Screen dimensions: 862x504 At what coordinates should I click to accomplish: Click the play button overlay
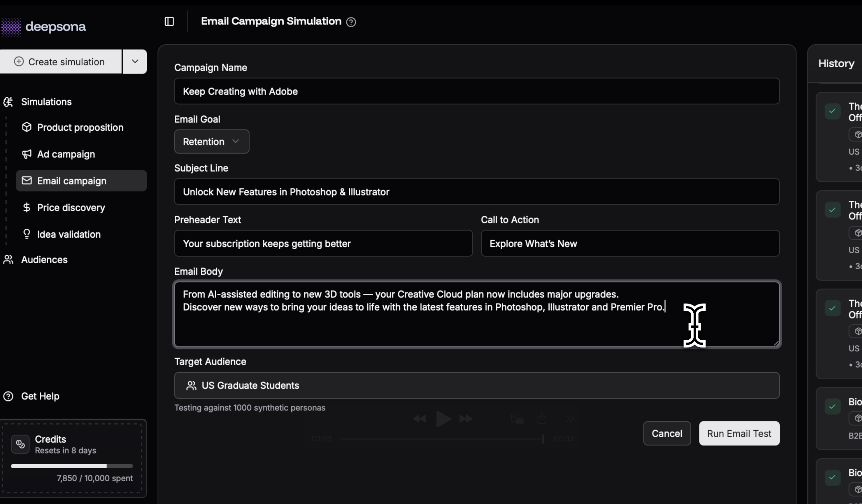pos(443,419)
